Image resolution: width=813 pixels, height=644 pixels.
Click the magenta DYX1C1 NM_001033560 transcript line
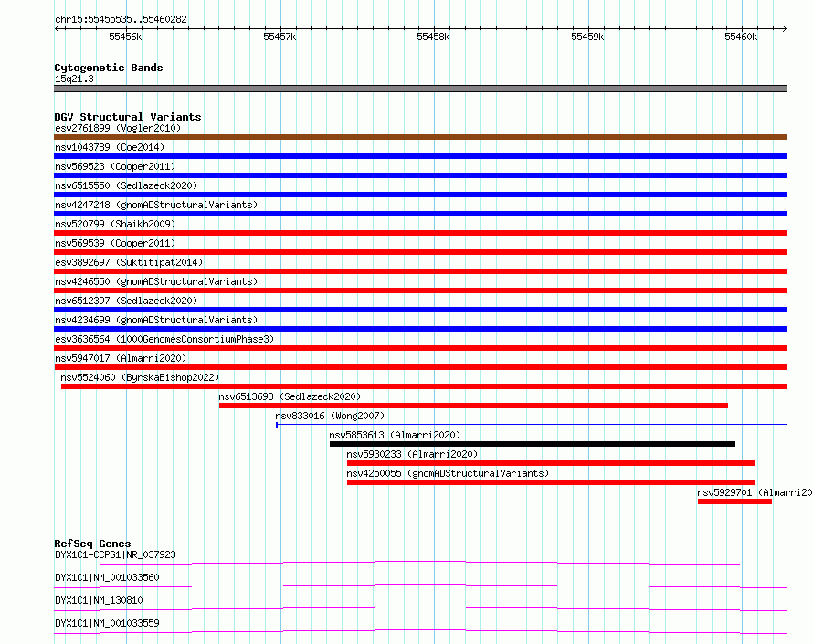(420, 586)
